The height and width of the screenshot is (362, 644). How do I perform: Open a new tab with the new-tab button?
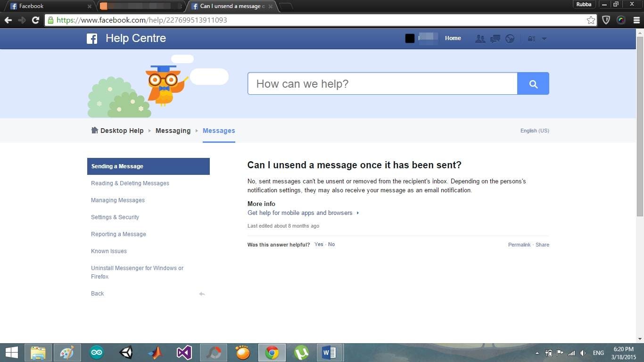click(x=286, y=6)
